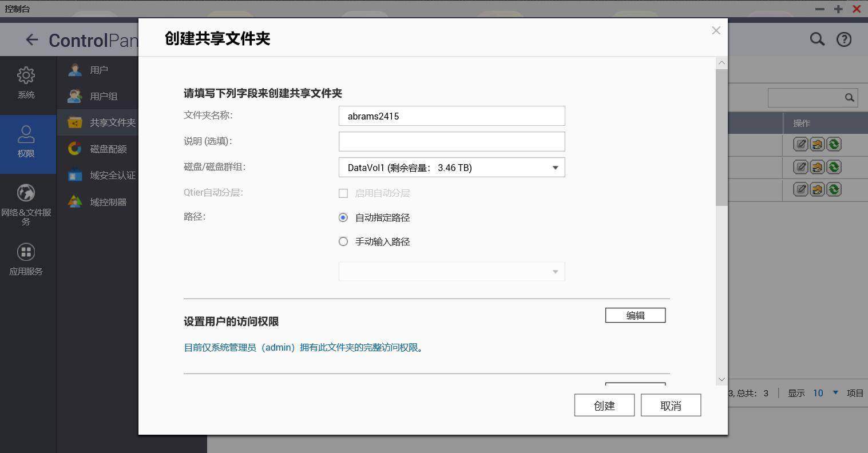Enable the Qtier 启用自动分层 checkbox
The image size is (868, 453).
pyautogui.click(x=343, y=193)
